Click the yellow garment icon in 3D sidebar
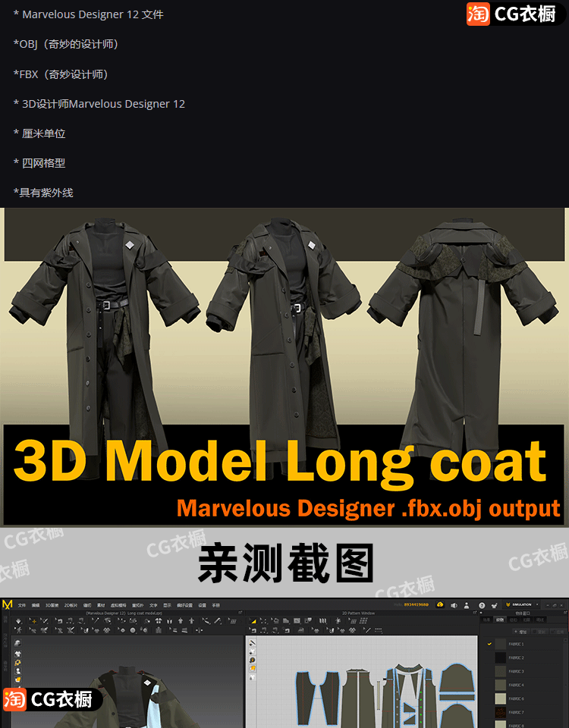This screenshot has height=728, width=569. click(17, 662)
